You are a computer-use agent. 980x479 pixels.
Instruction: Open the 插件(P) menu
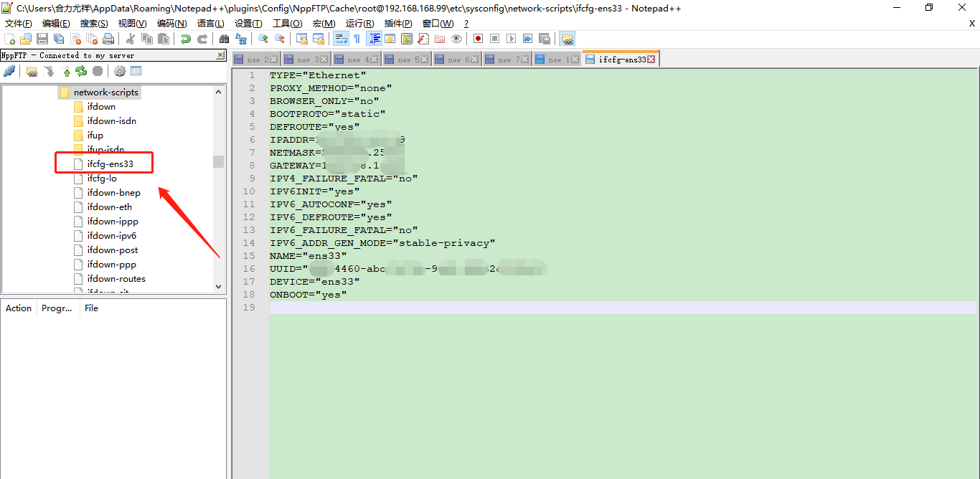398,24
